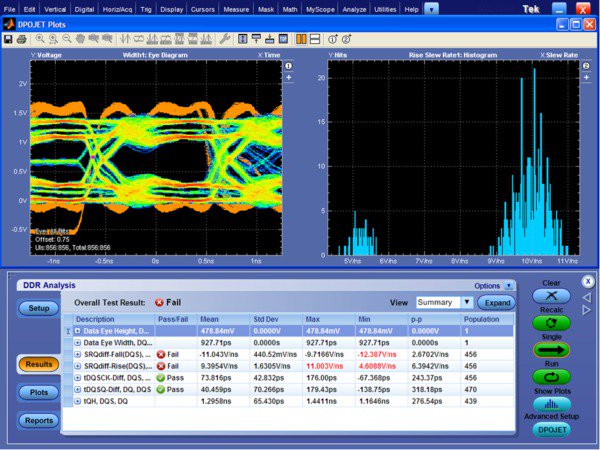
Task: Click the Pass status of tDQSCK-Diff row
Action: click(170, 378)
